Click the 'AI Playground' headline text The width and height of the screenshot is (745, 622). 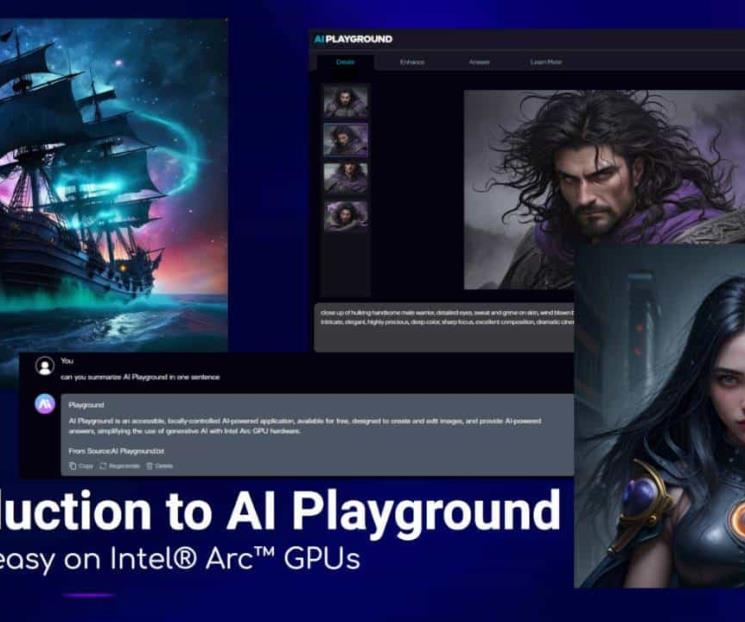(x=393, y=511)
